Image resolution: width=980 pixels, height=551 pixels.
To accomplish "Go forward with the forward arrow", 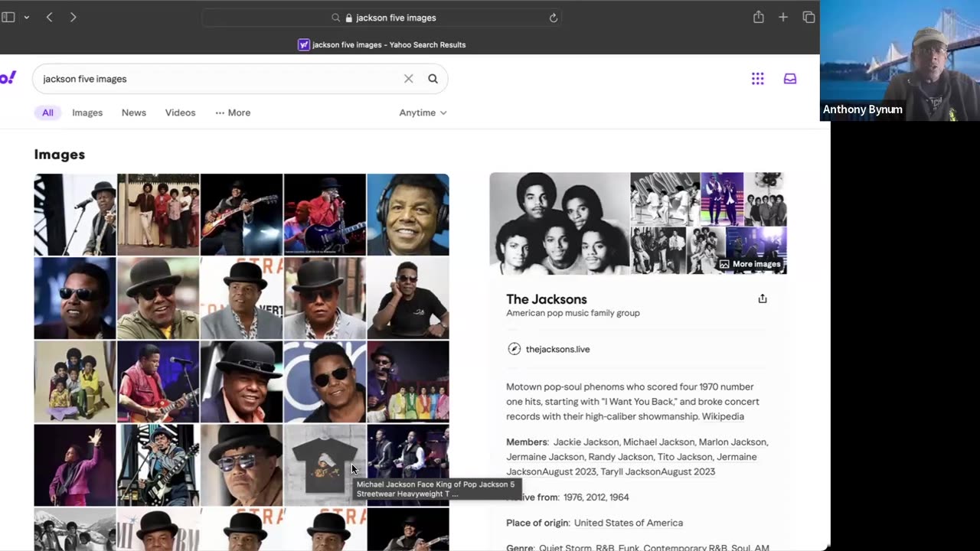I will click(73, 17).
